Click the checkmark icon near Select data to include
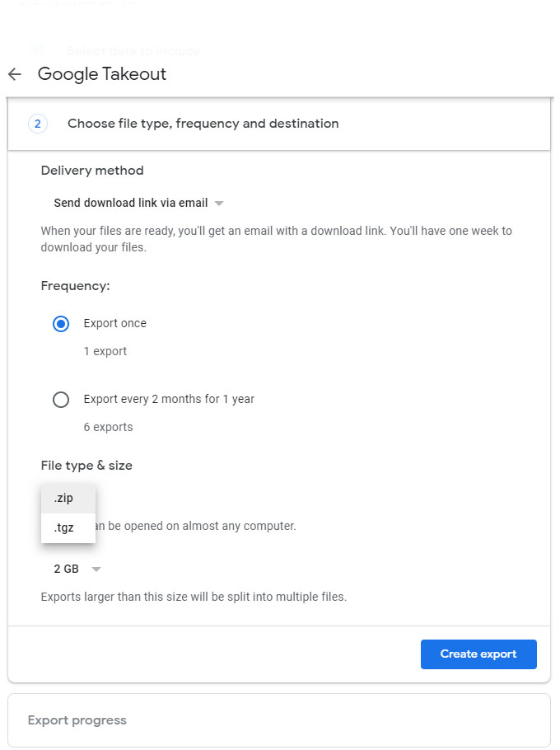The height and width of the screenshot is (750, 560). tap(37, 49)
